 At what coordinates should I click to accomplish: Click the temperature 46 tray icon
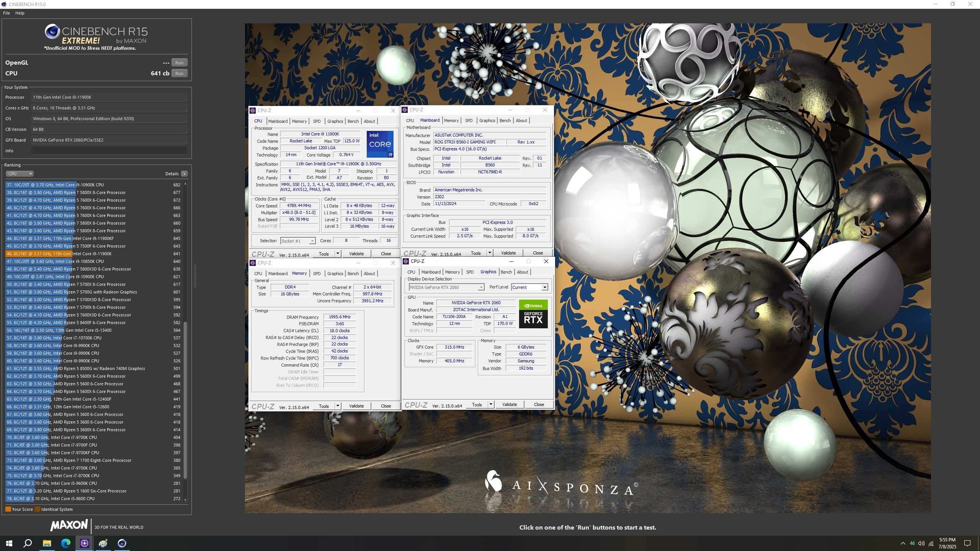(912, 543)
